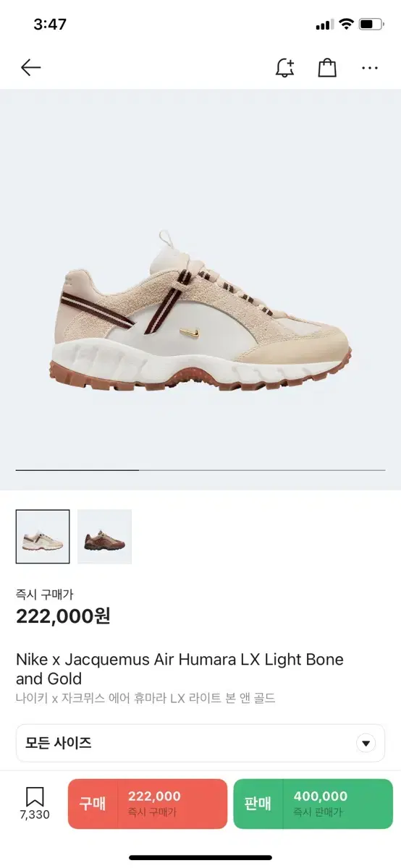Tap the Wi-Fi status icon
401x868 pixels.
point(346,24)
